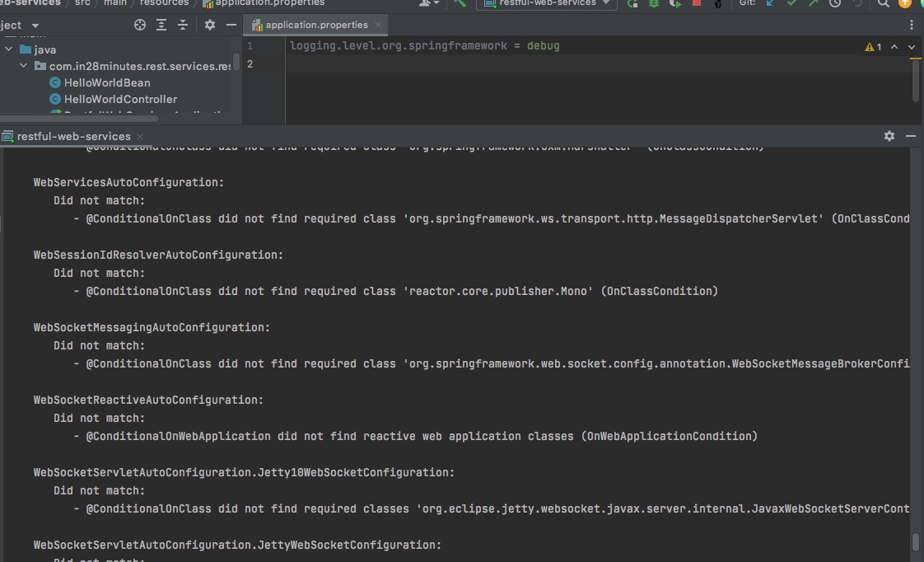
Task: Click the Build project hammer icon
Action: click(x=460, y=3)
